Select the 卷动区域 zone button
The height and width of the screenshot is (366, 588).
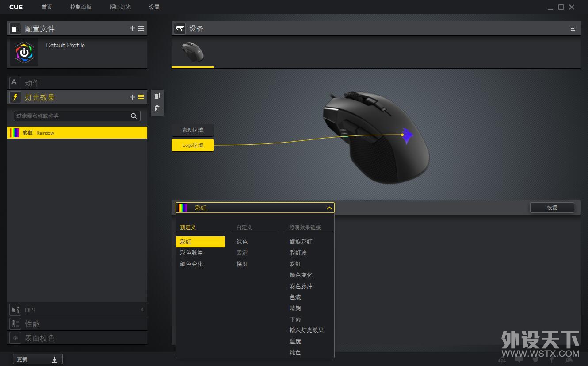[193, 130]
